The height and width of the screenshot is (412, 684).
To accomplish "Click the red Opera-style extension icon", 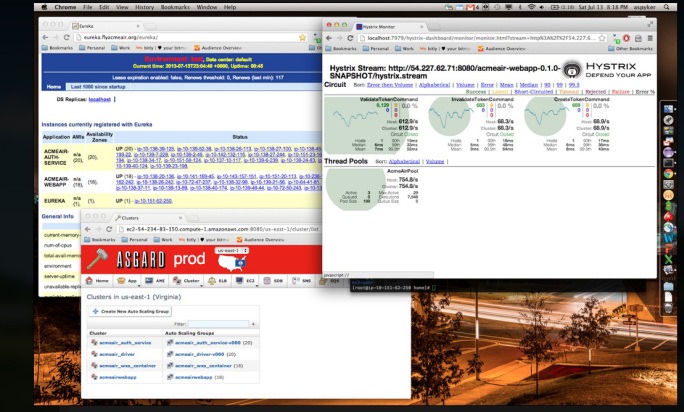I will tap(626, 38).
